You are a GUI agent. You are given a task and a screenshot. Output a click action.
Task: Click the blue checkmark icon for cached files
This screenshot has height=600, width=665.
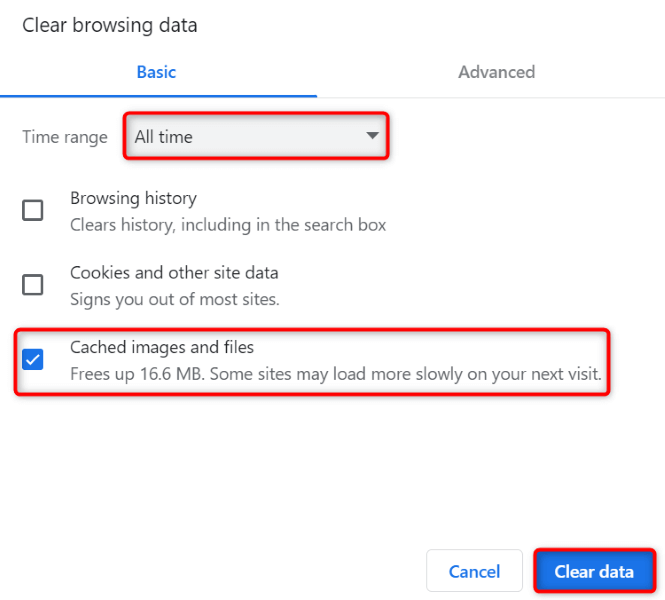(x=33, y=360)
